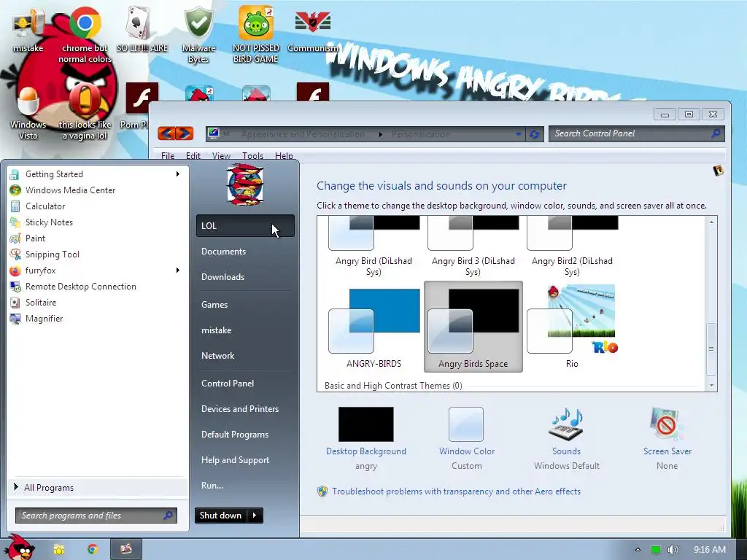Expand furryfox jump list arrow
The height and width of the screenshot is (560, 747).
[178, 271]
